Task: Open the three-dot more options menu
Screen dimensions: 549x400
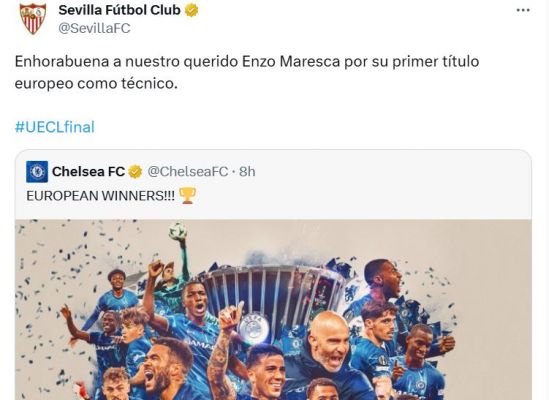Action: click(x=523, y=10)
